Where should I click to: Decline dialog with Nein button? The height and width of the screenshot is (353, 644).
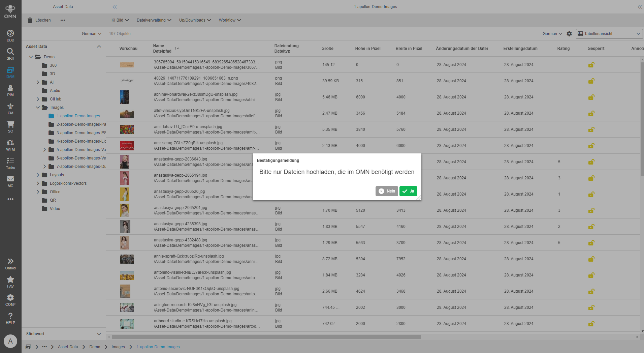point(387,191)
